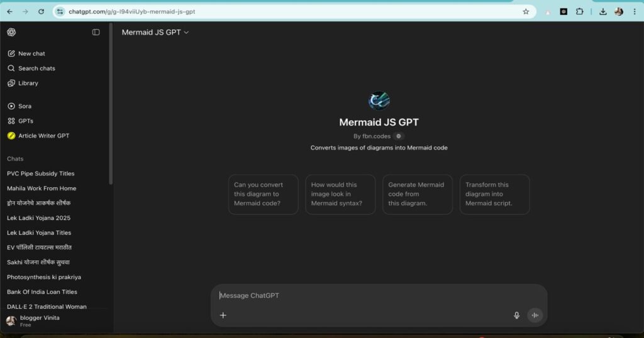The image size is (644, 338).
Task: Click the Mermaid JS GPT avatar image
Action: pyautogui.click(x=379, y=100)
